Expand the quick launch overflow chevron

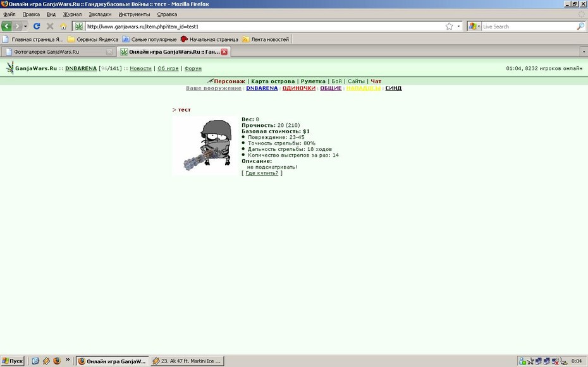pos(68,359)
